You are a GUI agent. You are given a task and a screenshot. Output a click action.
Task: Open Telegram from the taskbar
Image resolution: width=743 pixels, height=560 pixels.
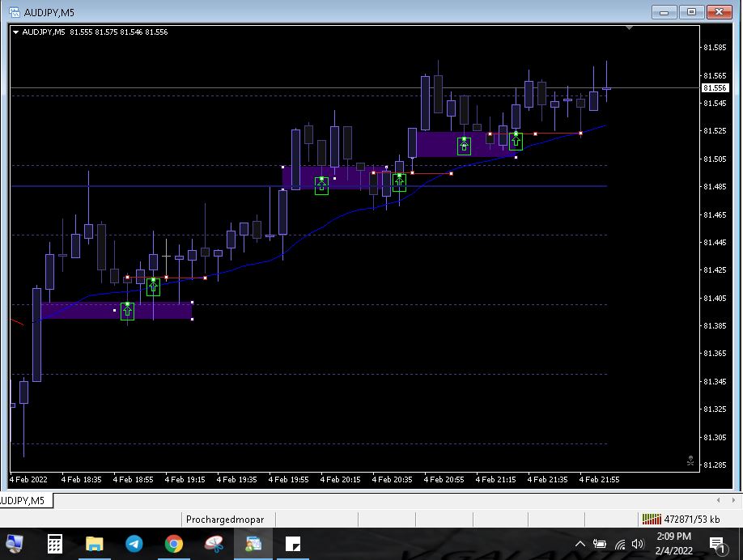134,544
